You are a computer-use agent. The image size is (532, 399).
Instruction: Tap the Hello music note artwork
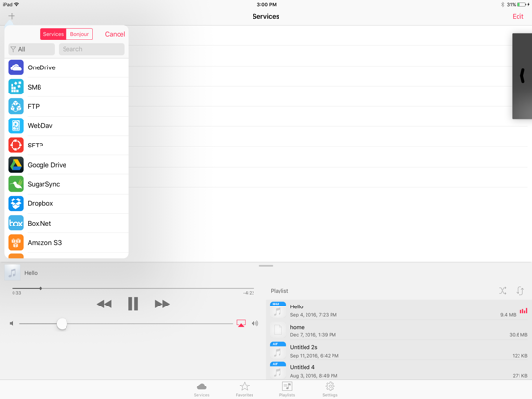[x=13, y=273]
